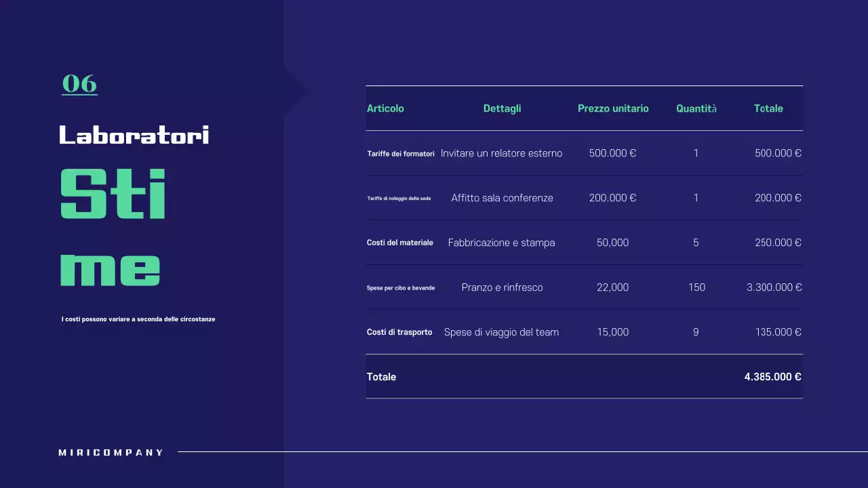Click the Quantità column header
This screenshot has height=488, width=868.
coord(696,108)
